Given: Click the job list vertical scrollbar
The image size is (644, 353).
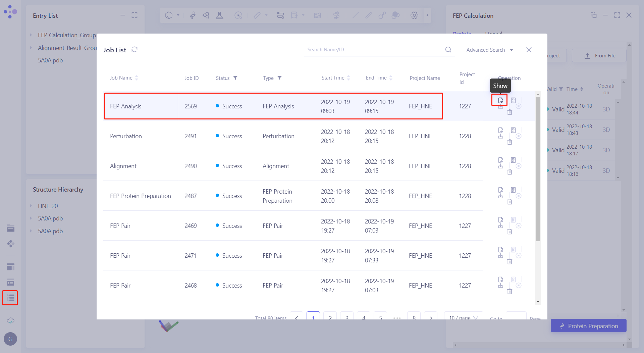Looking at the screenshot, I should (x=538, y=168).
